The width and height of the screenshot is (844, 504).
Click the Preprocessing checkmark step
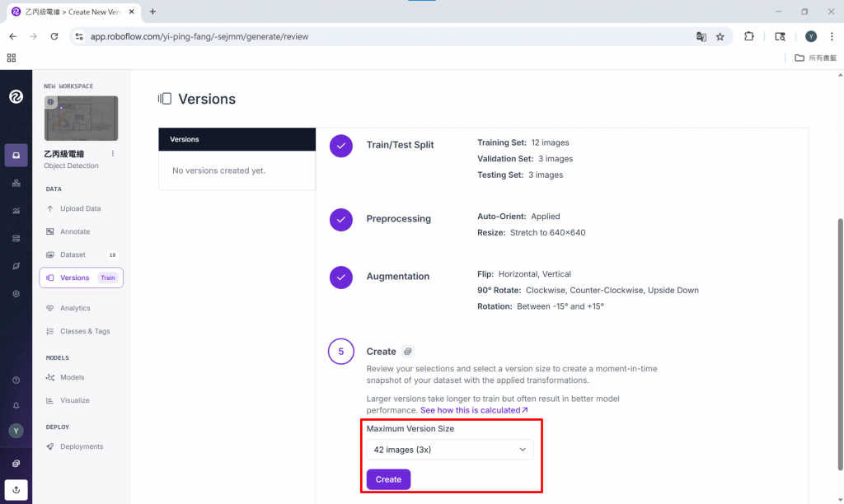(x=340, y=219)
